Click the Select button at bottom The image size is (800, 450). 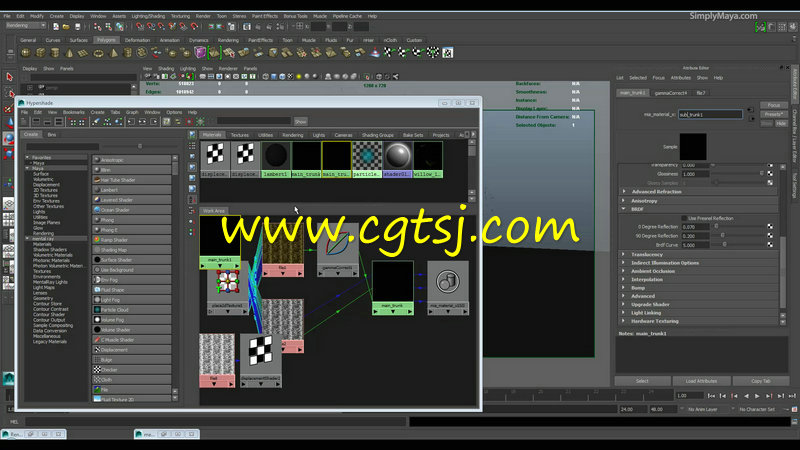(x=642, y=381)
